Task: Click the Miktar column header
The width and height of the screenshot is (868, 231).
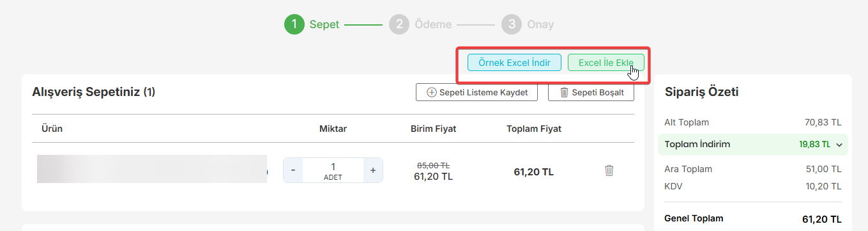Action: pos(333,129)
